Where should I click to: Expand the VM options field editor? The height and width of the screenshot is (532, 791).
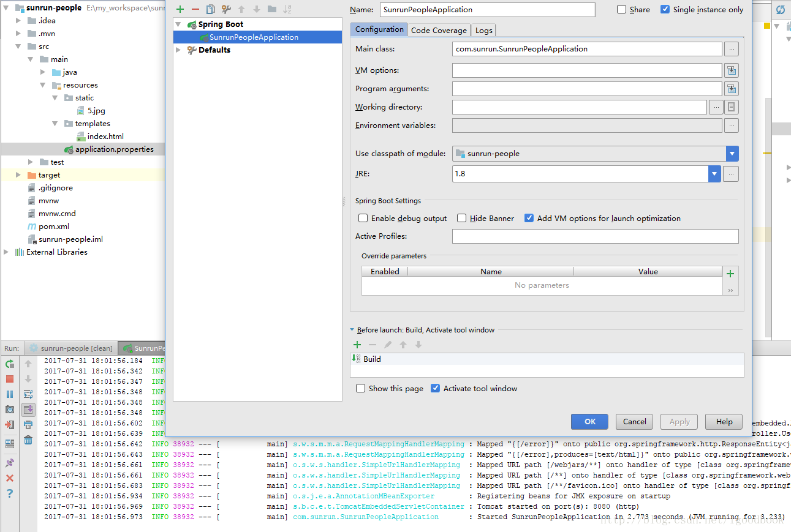point(731,70)
